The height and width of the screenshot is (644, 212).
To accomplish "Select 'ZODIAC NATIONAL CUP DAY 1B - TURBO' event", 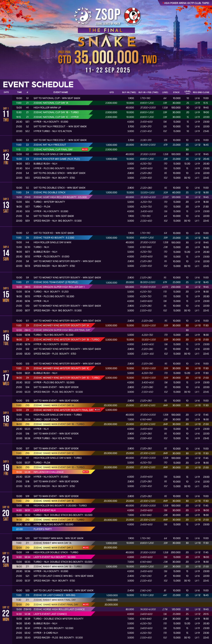I will tap(56, 112).
